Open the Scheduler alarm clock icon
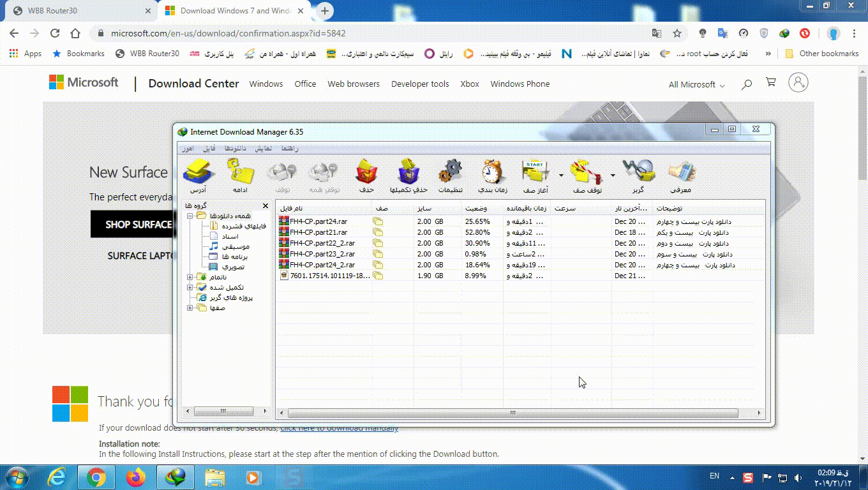868x490 pixels. click(x=492, y=175)
